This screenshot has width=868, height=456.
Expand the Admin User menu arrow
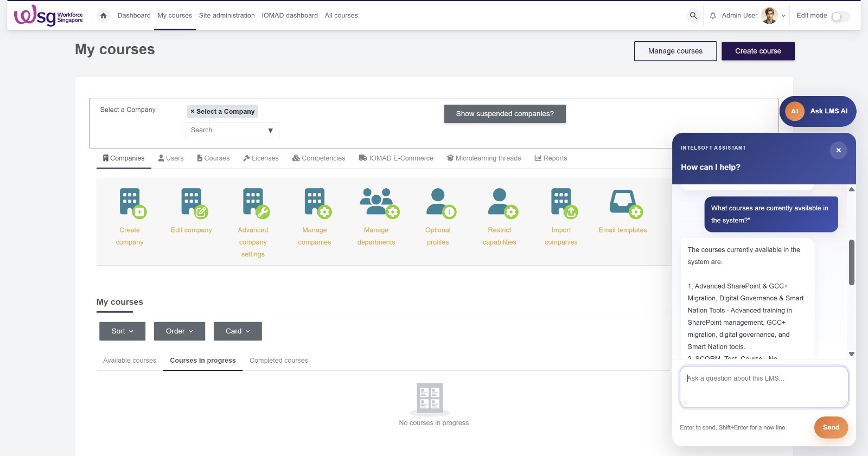[783, 16]
